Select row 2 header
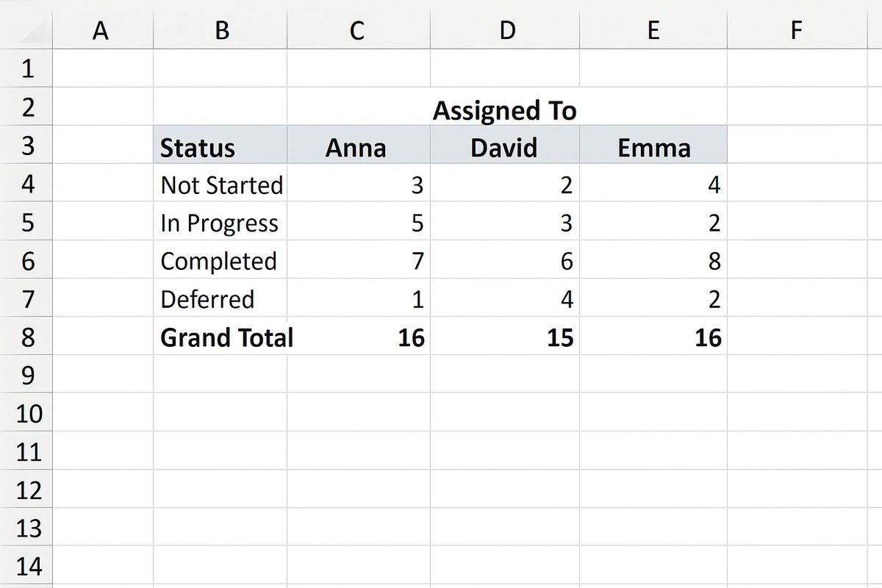The height and width of the screenshot is (588, 882). tap(26, 107)
